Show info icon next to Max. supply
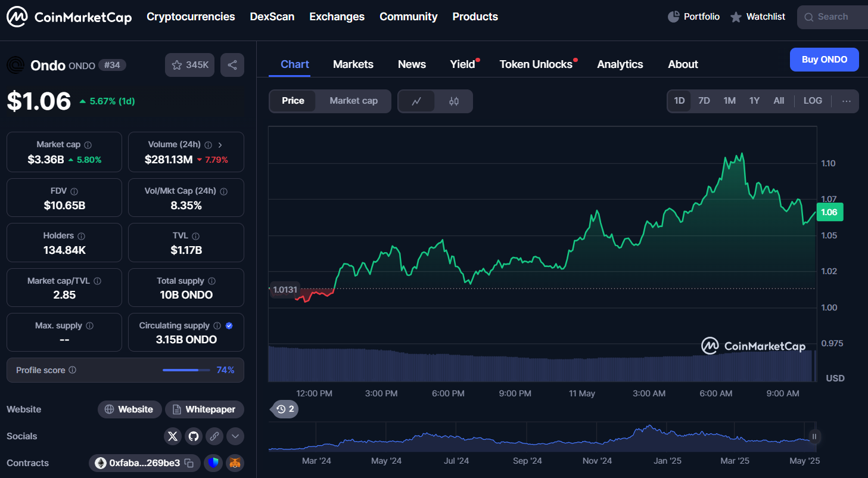Screen dimensions: 868x478 pyautogui.click(x=89, y=326)
